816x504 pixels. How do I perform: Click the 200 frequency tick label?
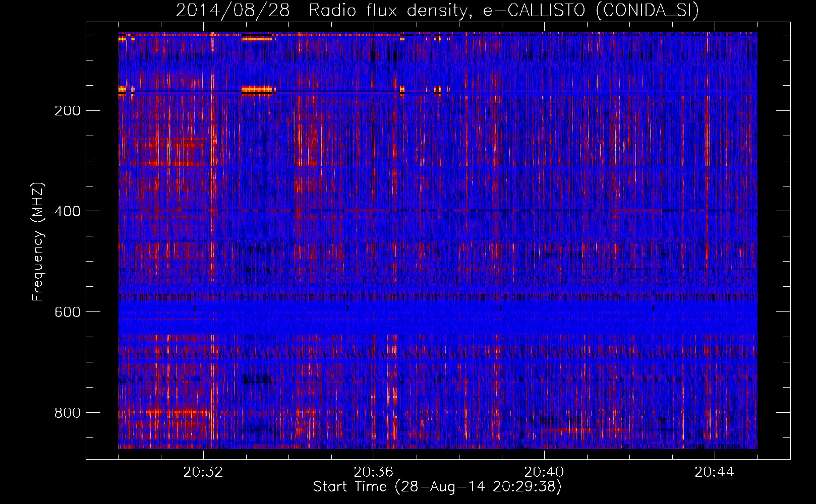click(x=68, y=111)
